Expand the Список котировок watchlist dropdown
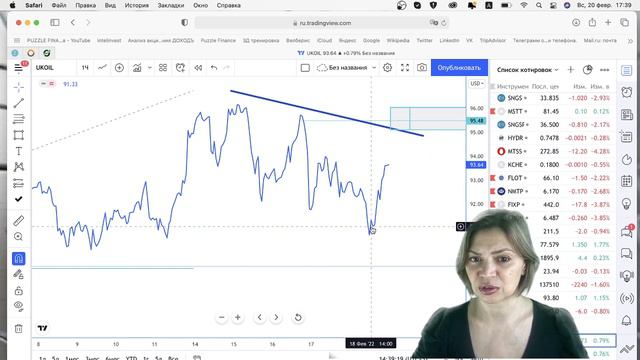Image resolution: width=640 pixels, height=360 pixels. (x=527, y=70)
